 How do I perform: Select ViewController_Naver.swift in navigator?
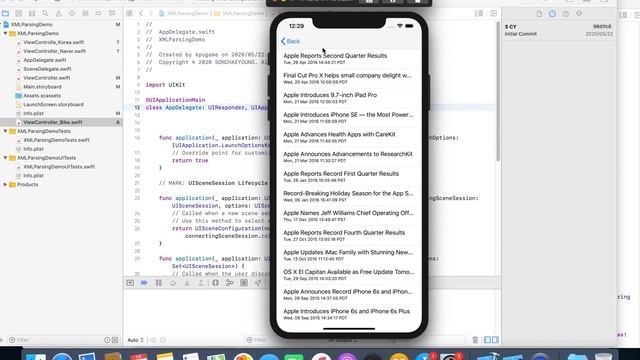coord(54,51)
